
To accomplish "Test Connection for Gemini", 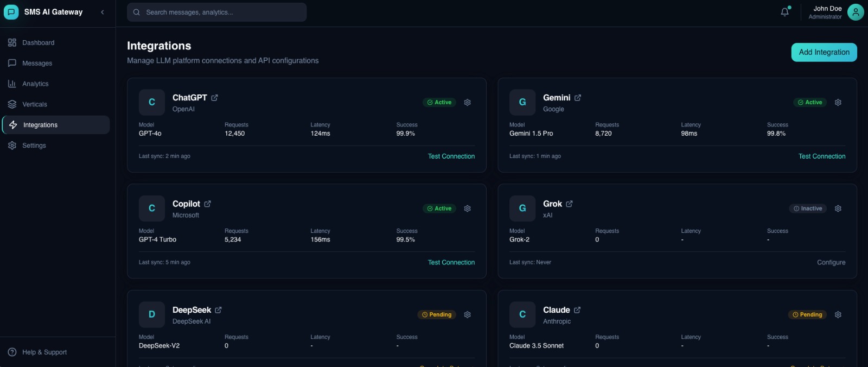I will (822, 156).
